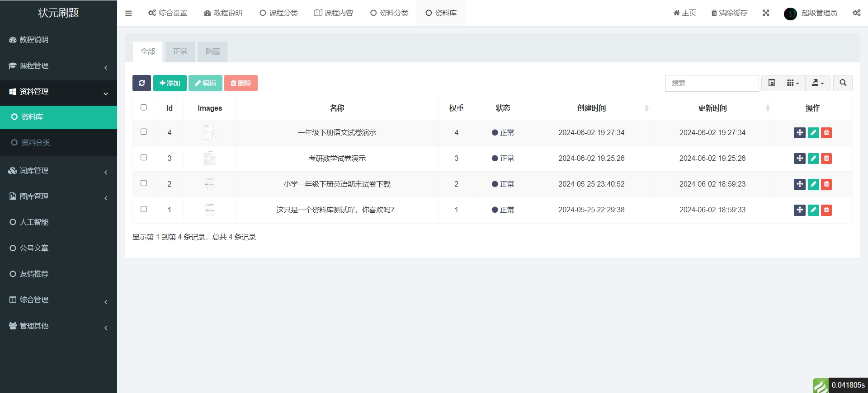Image resolution: width=868 pixels, height=393 pixels.
Task: Edit row Id 2 using pencil icon
Action: (x=813, y=184)
